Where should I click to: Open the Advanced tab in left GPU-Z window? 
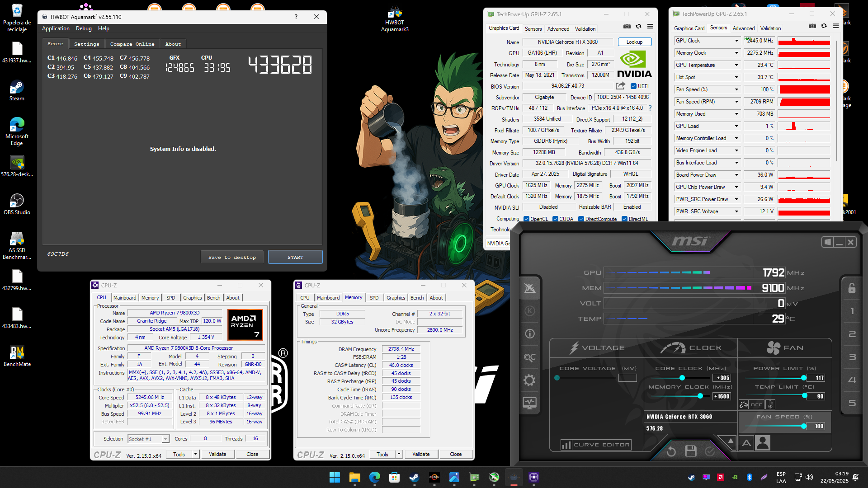(558, 28)
